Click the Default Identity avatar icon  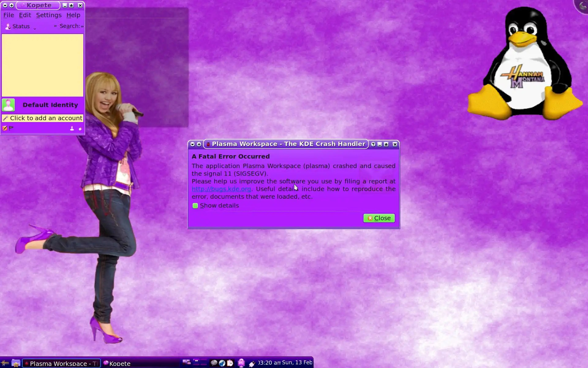[x=8, y=105]
